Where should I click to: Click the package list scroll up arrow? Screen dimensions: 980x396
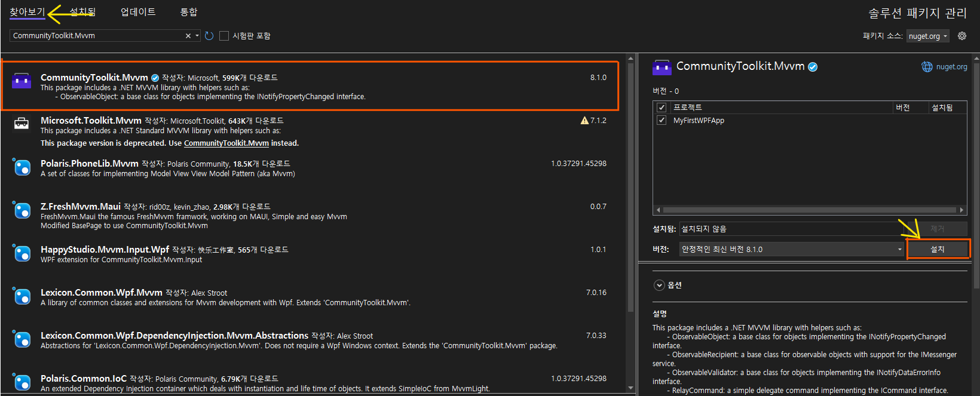click(x=630, y=58)
